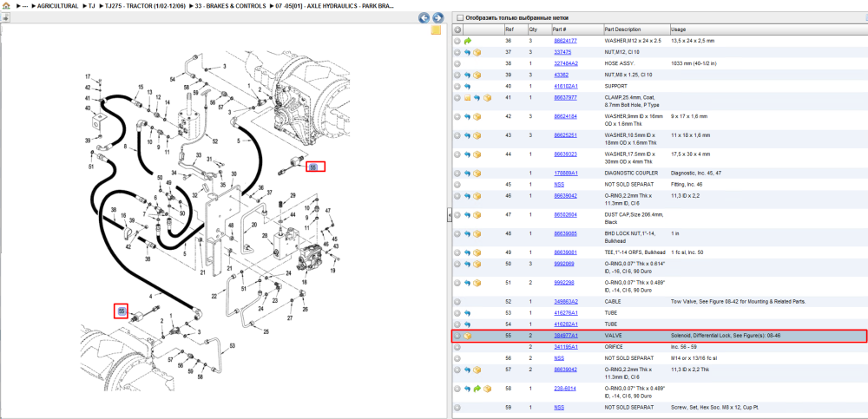The height and width of the screenshot is (419, 868).
Task: Select usage text '1033 mm (40-1/2 in)'
Action: (694, 63)
